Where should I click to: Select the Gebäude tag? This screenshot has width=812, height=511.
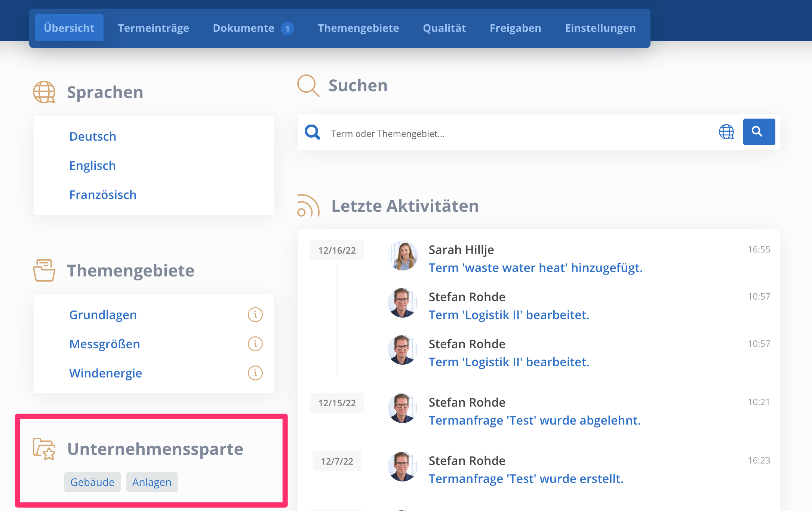(x=92, y=482)
